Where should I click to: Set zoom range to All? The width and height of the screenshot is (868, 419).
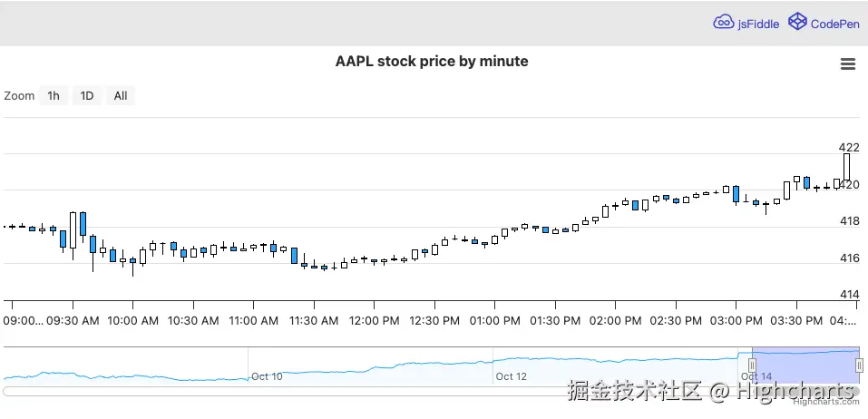tap(121, 96)
